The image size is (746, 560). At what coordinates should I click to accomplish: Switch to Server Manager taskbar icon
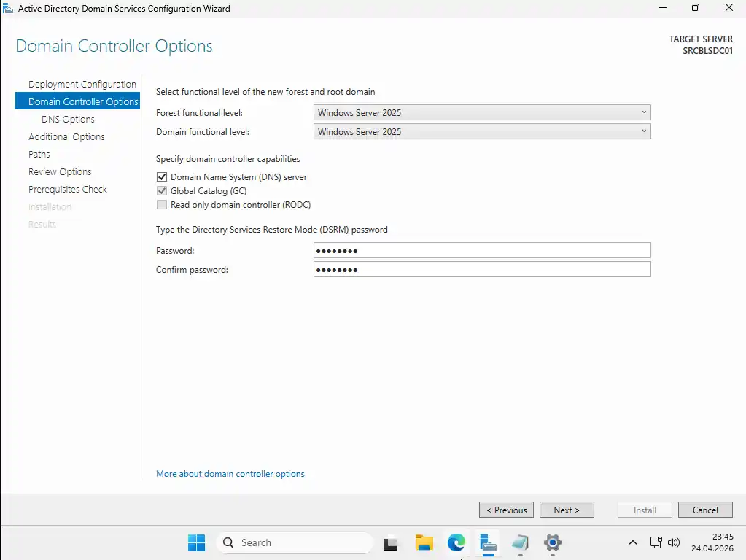coord(488,542)
